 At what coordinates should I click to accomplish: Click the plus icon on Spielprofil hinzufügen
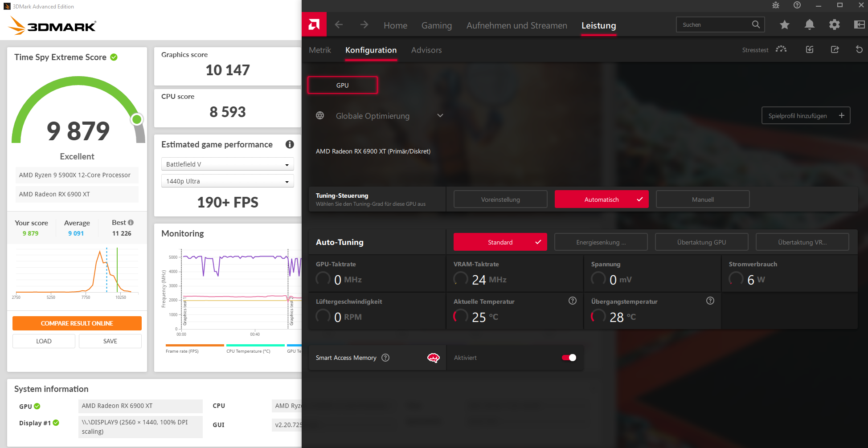coord(842,115)
